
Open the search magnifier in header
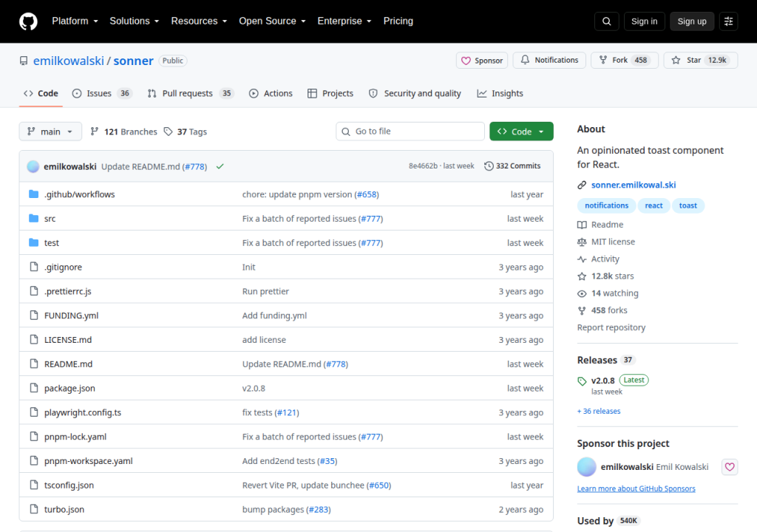click(606, 21)
